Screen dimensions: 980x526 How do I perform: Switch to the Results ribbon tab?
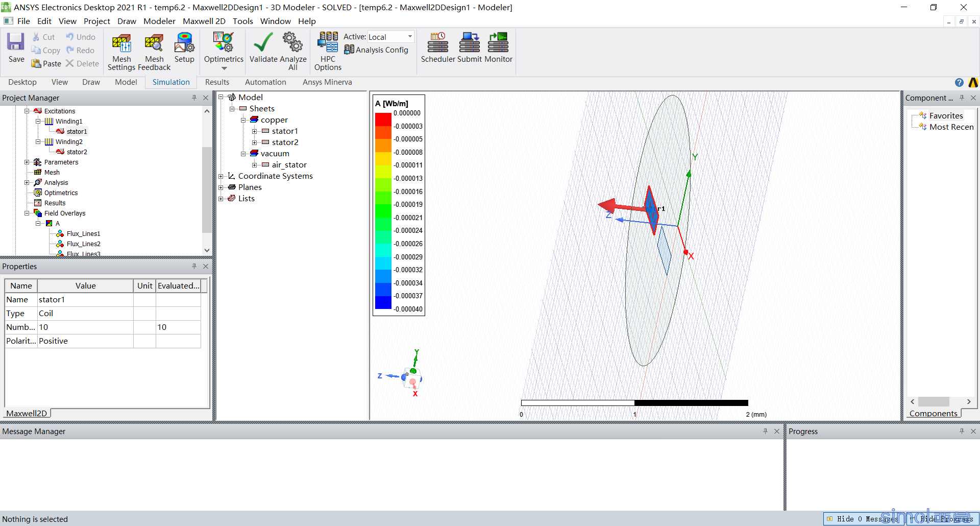217,82
